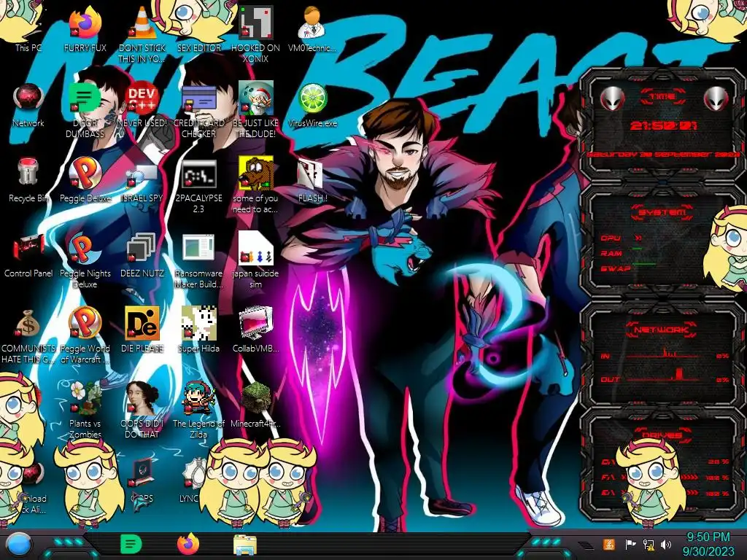
Task: Open Control Panel from the desktop
Action: point(28,255)
